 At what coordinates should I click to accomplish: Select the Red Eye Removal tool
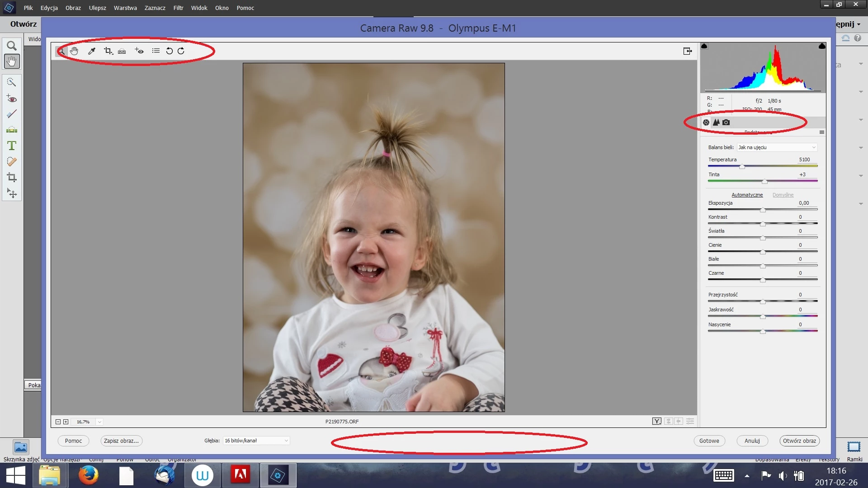point(139,51)
